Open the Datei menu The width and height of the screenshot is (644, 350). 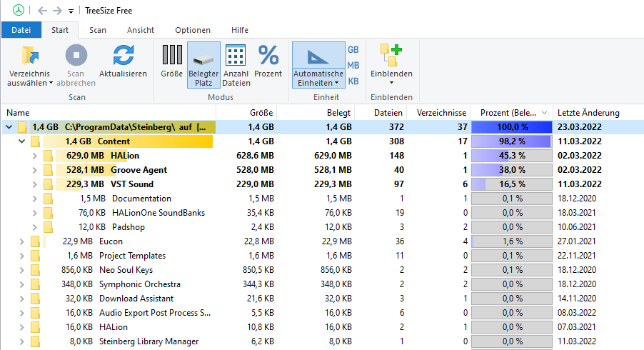point(21,30)
